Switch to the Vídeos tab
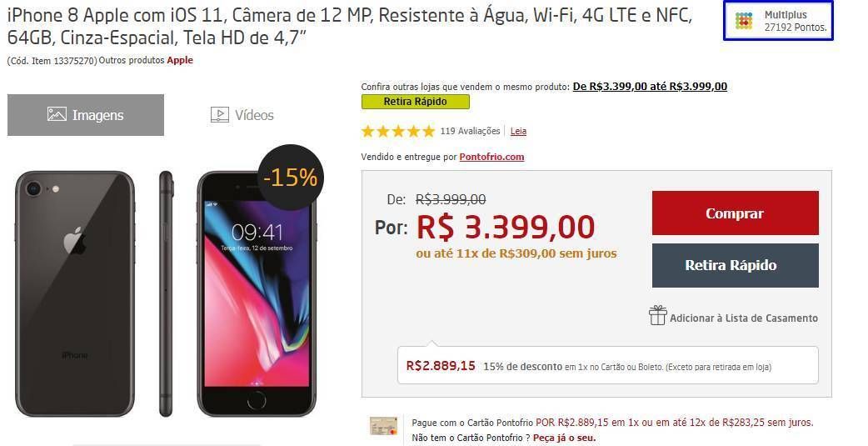 tap(242, 115)
